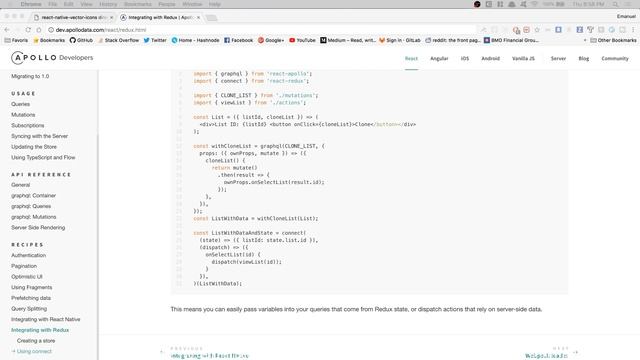The width and height of the screenshot is (640, 360).
Task: Close the react-native-vector-icons tab
Action: [x=111, y=18]
